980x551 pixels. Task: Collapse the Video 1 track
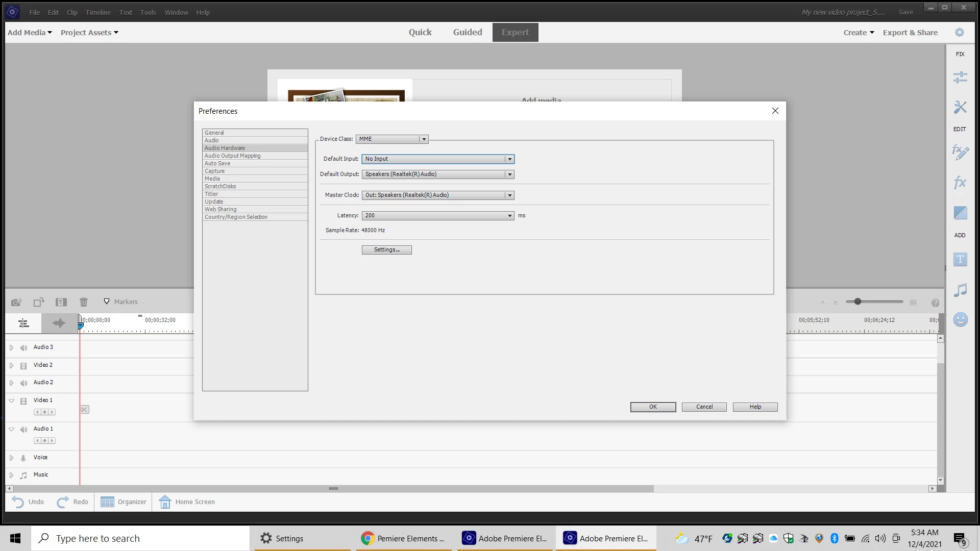(11, 401)
